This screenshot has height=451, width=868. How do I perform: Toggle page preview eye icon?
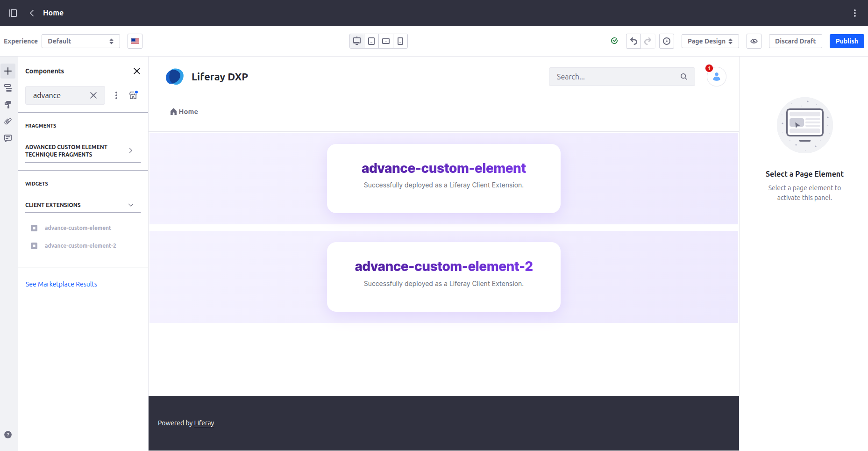point(754,41)
